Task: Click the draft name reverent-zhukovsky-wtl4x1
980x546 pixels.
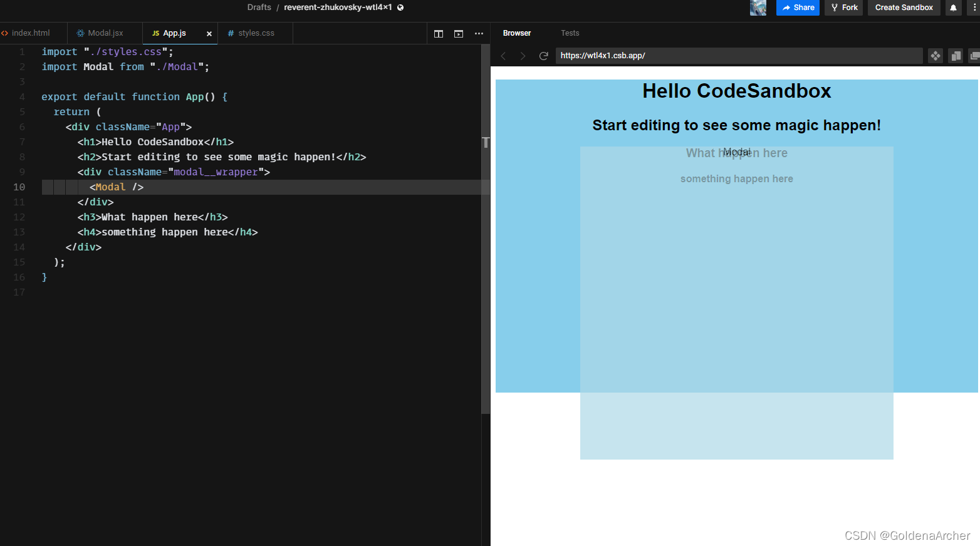Action: [338, 8]
